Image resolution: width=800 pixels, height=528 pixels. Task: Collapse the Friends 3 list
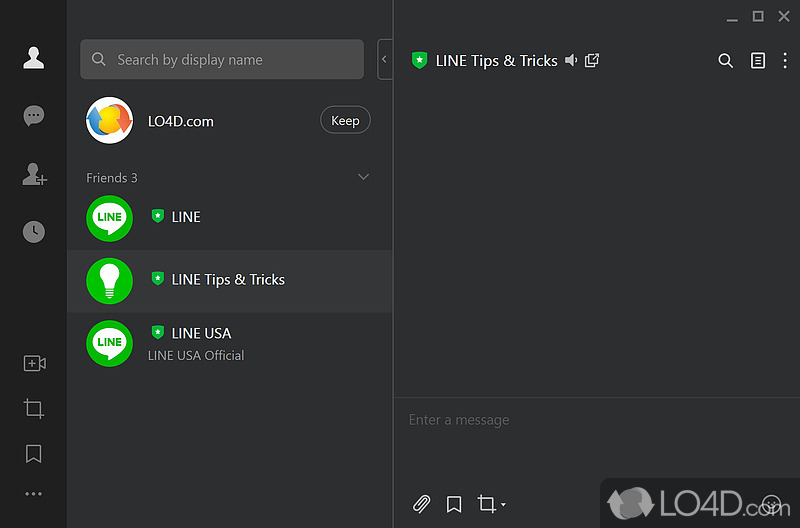click(363, 177)
